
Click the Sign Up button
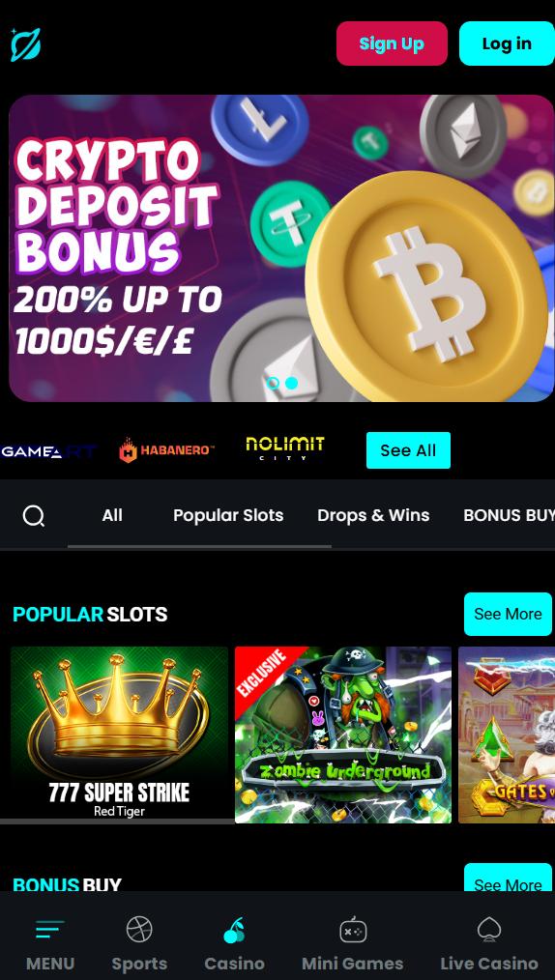[392, 43]
